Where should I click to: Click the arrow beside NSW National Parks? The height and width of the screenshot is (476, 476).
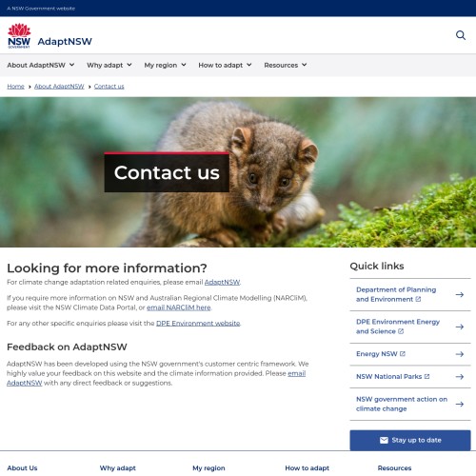pos(460,376)
